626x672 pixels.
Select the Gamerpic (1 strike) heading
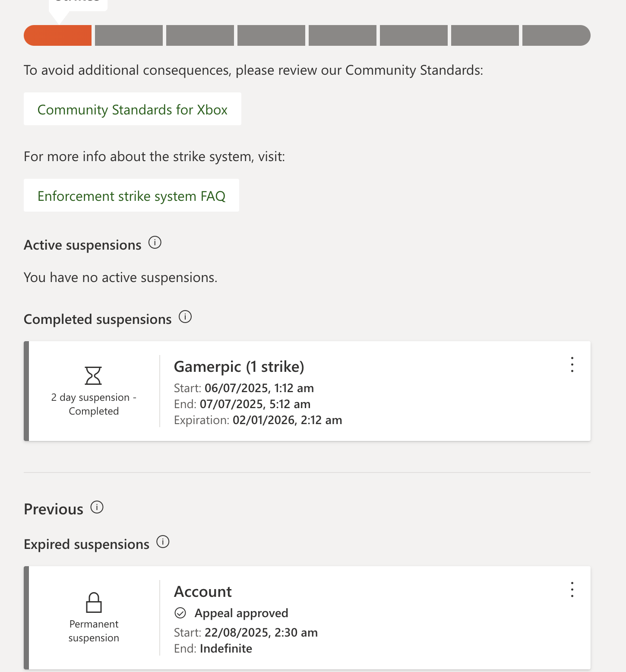click(239, 367)
